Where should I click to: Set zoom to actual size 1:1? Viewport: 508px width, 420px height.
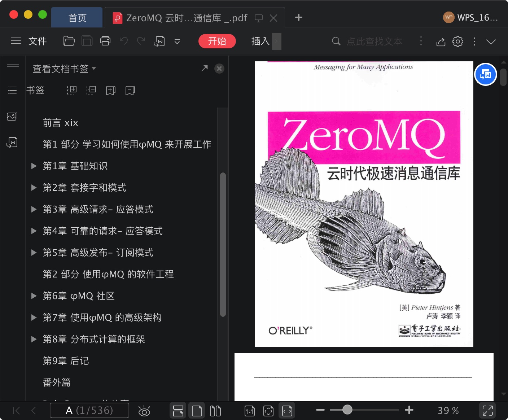point(250,411)
